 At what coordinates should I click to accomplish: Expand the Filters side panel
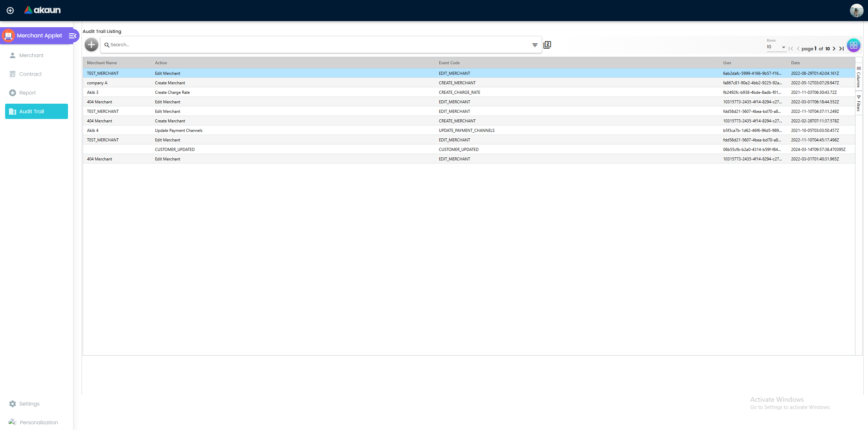tap(858, 103)
